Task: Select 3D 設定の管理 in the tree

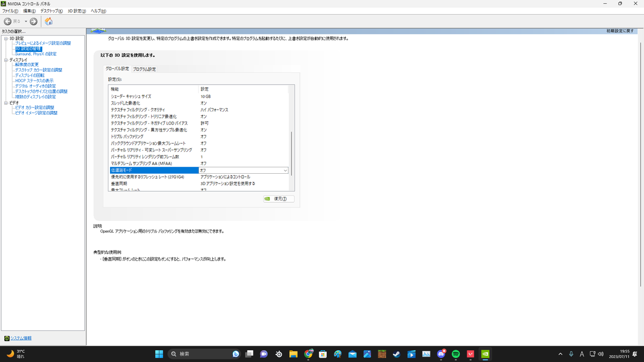Action: (x=28, y=48)
